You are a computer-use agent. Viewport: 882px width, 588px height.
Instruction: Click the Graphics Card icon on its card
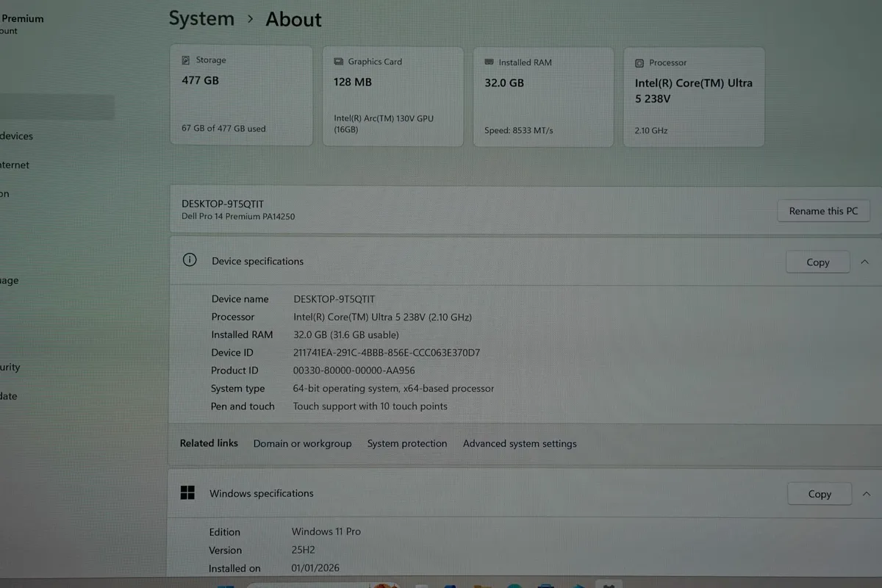click(338, 62)
